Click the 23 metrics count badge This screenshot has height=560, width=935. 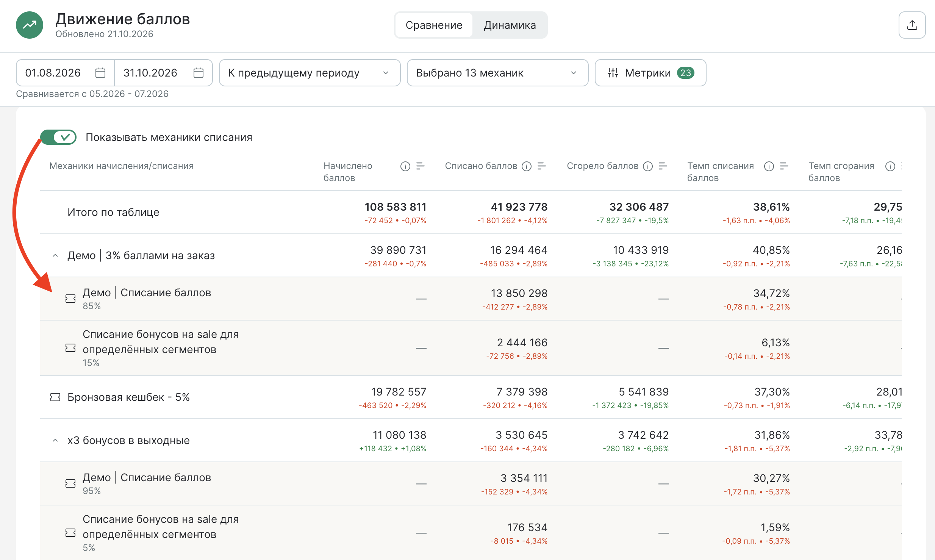click(685, 73)
